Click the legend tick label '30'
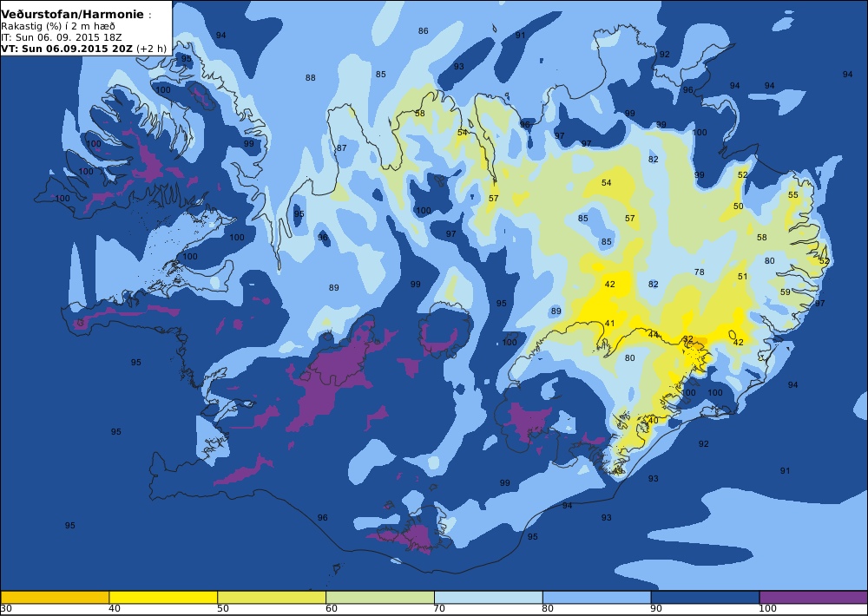Screen dimensions: 868x616 click(x=6, y=609)
